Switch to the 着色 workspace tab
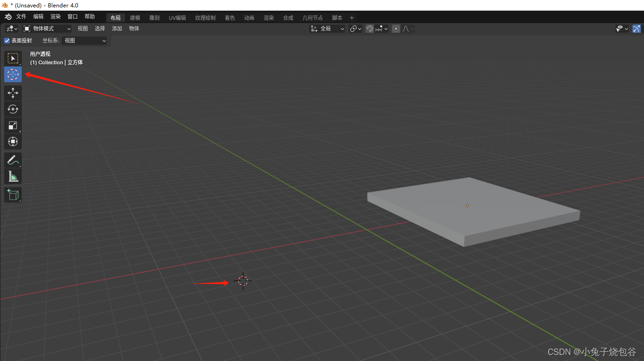The height and width of the screenshot is (361, 644). [x=230, y=18]
